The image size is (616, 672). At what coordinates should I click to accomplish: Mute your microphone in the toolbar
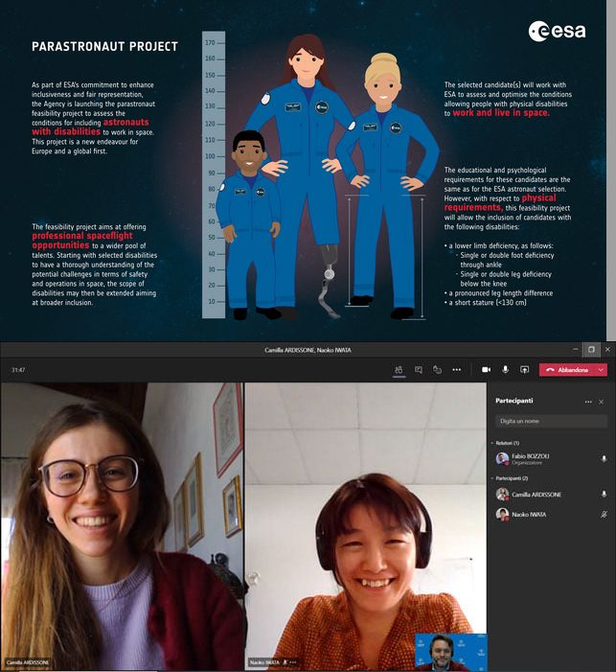tap(506, 369)
